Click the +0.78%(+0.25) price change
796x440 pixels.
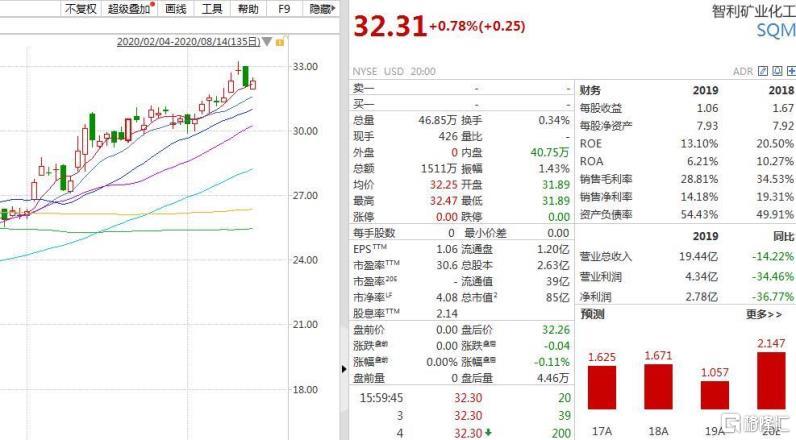coord(477,26)
